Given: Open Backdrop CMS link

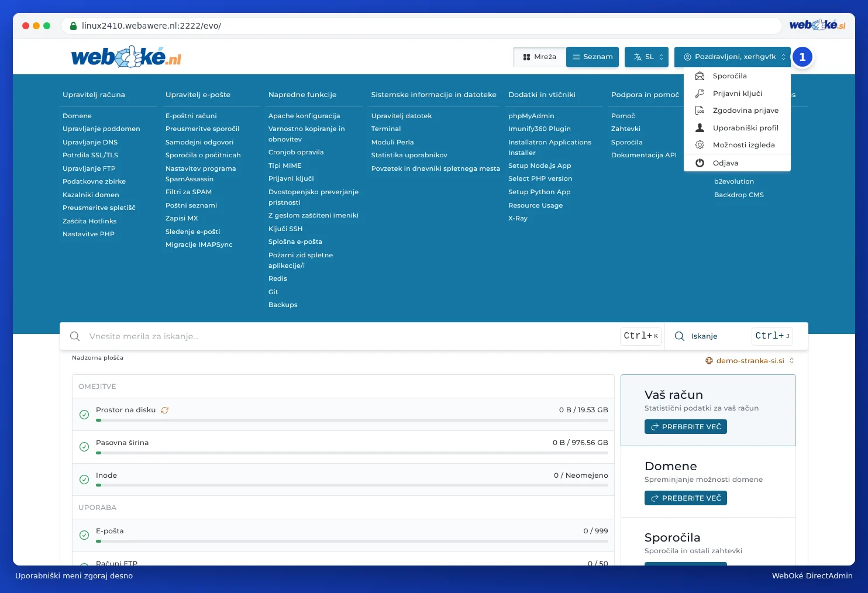Looking at the screenshot, I should (x=739, y=195).
